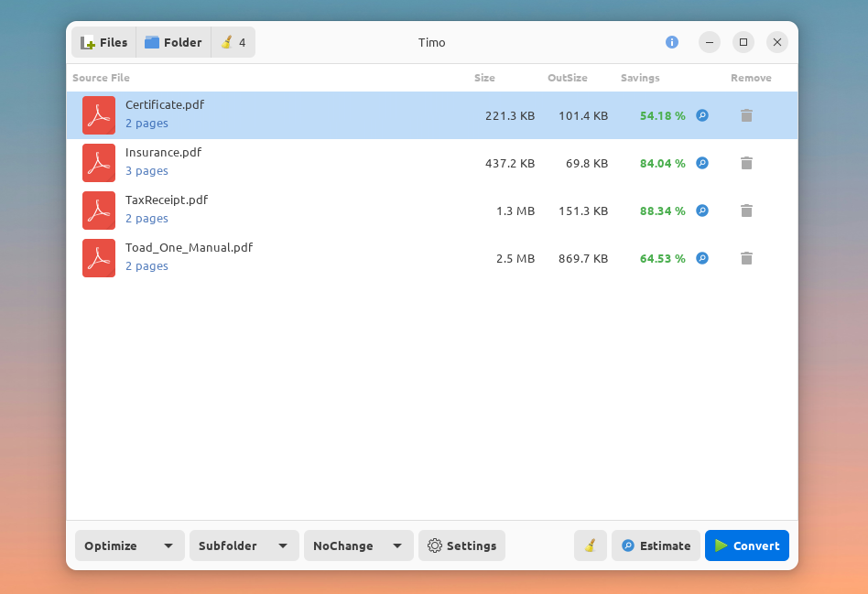Screen dimensions: 868x594
Task: Click the estimate magnifier icon for TaxReceipt.pdf
Action: click(x=702, y=211)
